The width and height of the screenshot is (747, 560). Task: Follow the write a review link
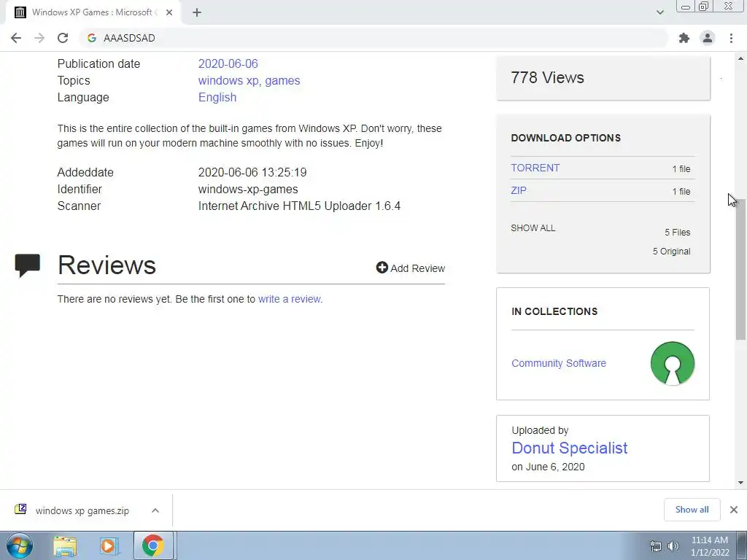pos(289,299)
